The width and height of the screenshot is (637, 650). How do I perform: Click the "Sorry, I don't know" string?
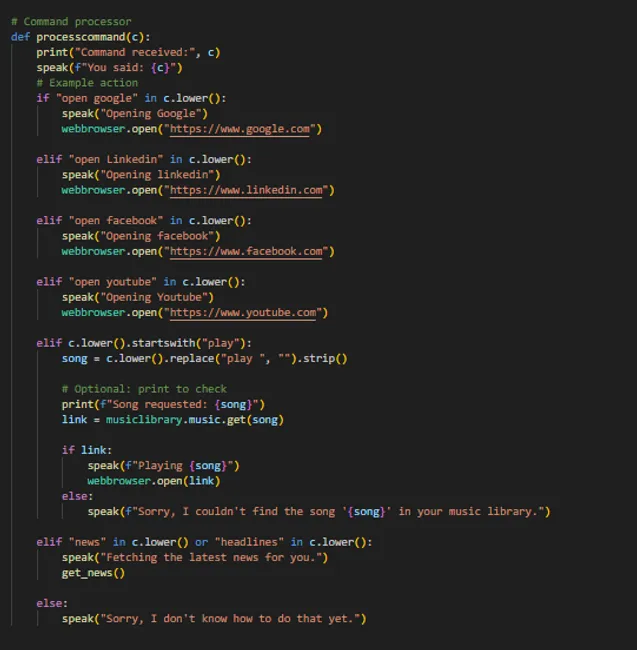tap(230, 618)
